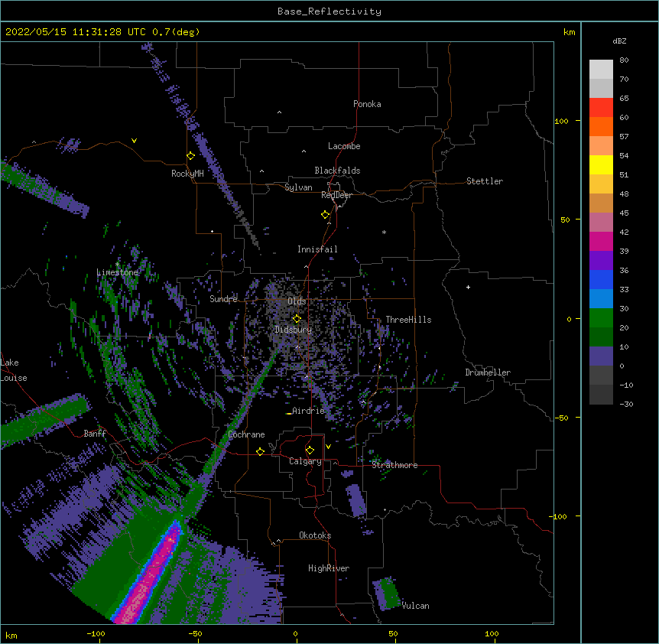The height and width of the screenshot is (644, 659).
Task: Click the Airdrie label
Action: (309, 411)
